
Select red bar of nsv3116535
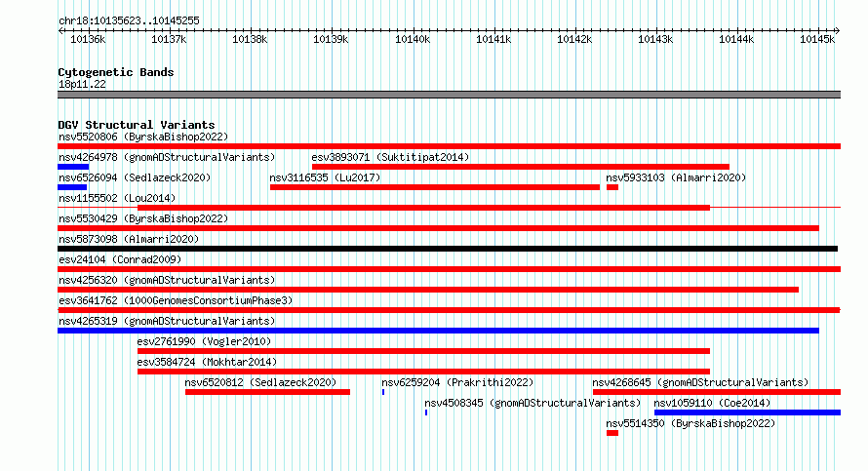[x=435, y=187]
